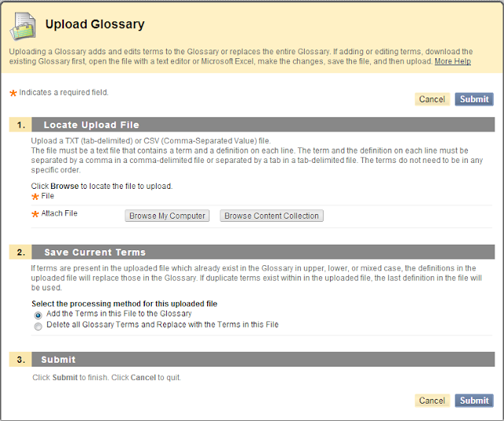Click the bottom Submit button
Viewport: 504px width, 421px height.
[474, 401]
